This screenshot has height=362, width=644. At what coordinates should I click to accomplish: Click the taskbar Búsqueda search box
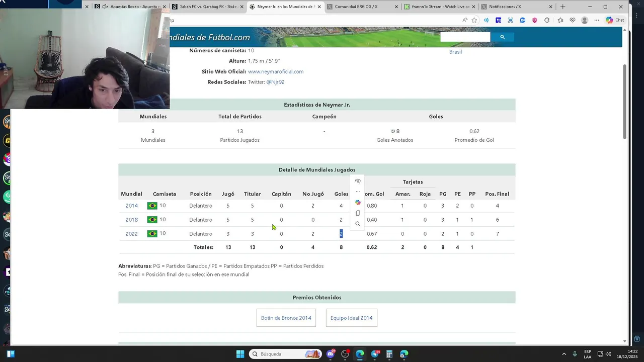(x=286, y=354)
